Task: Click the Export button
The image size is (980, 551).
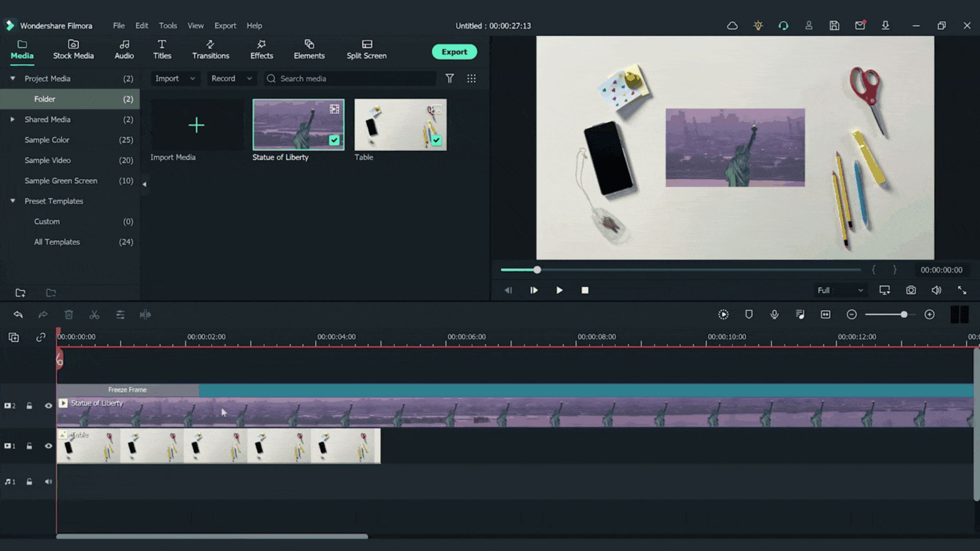Action: tap(454, 51)
